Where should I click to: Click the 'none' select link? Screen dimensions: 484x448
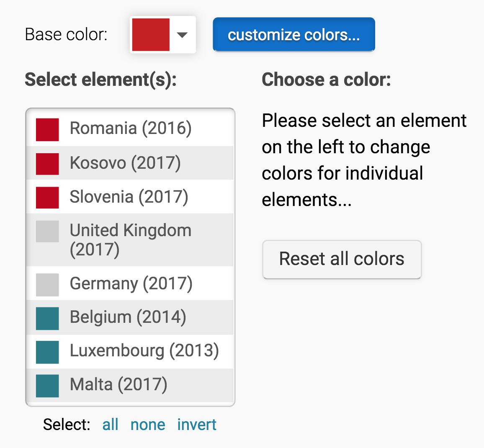[148, 425]
